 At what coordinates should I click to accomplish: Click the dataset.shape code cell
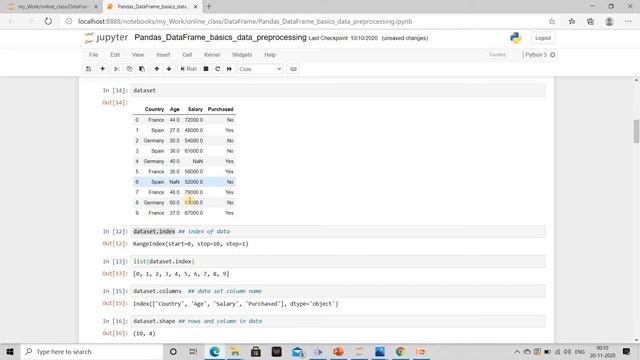[x=338, y=321]
